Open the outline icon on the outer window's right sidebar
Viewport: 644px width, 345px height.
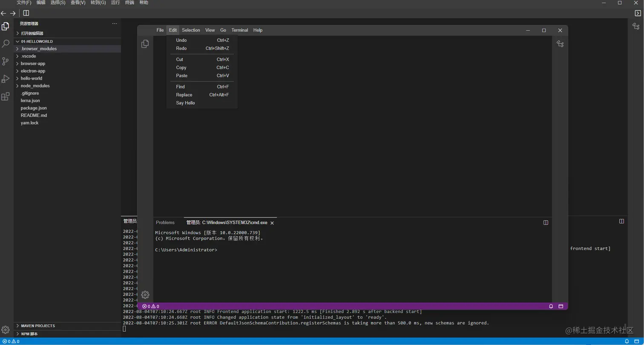click(x=636, y=26)
